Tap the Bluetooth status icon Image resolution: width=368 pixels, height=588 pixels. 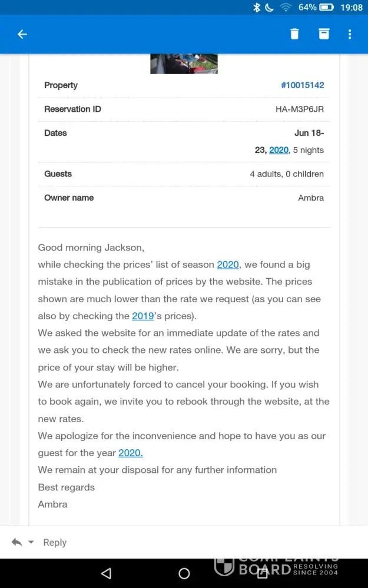pos(257,8)
